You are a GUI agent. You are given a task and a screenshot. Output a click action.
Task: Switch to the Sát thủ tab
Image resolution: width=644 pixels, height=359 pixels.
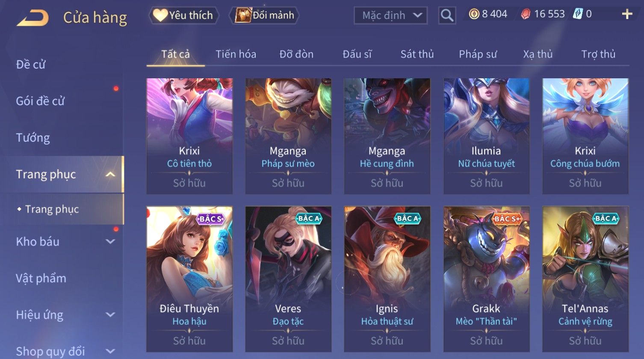point(417,54)
